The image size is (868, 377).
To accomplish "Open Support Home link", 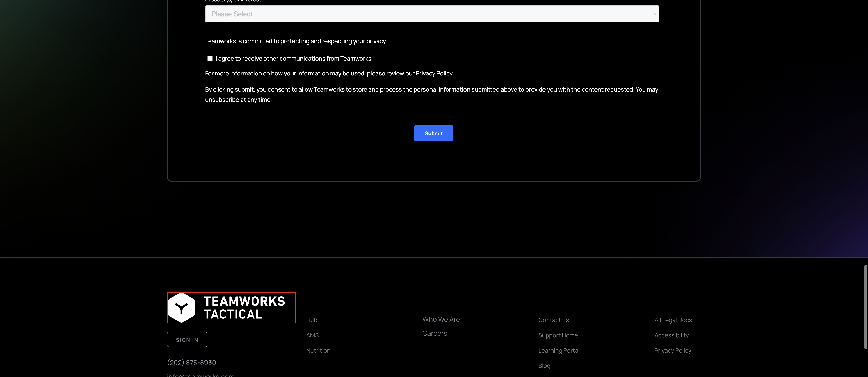I will pos(558,335).
